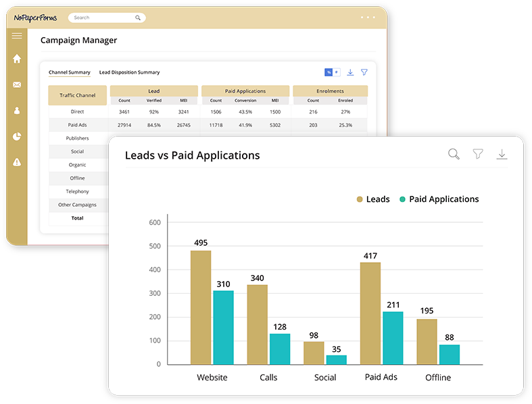The image size is (532, 404).
Task: Download the Leads vs Paid Applications chart
Action: coord(502,155)
